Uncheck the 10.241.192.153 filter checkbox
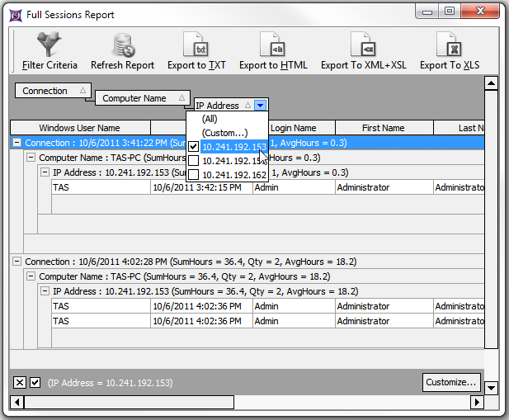The height and width of the screenshot is (420, 509). tap(193, 147)
